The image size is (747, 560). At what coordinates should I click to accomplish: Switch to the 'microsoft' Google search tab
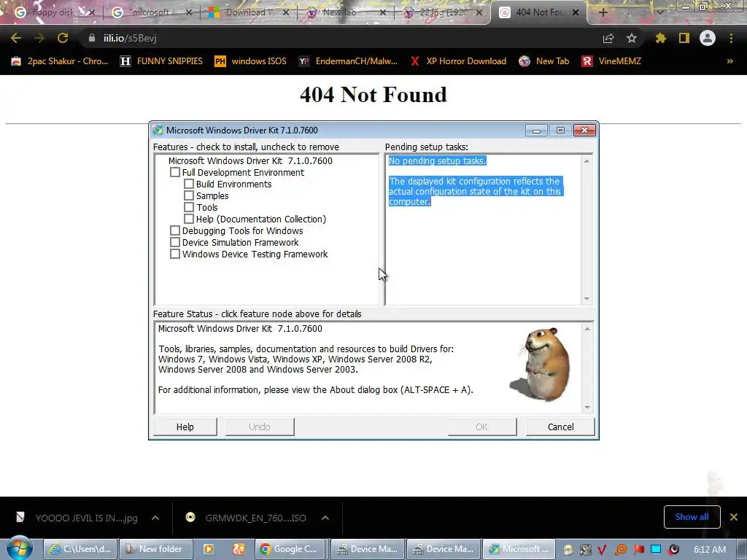pos(150,12)
